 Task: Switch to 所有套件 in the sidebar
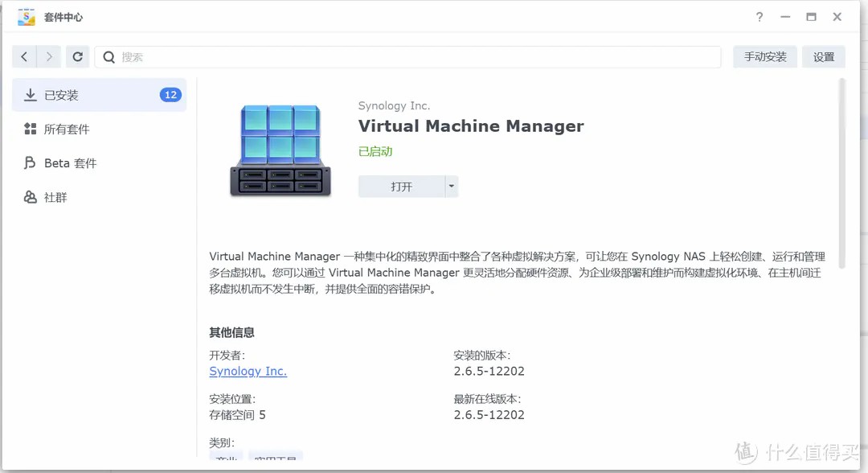[x=67, y=130]
